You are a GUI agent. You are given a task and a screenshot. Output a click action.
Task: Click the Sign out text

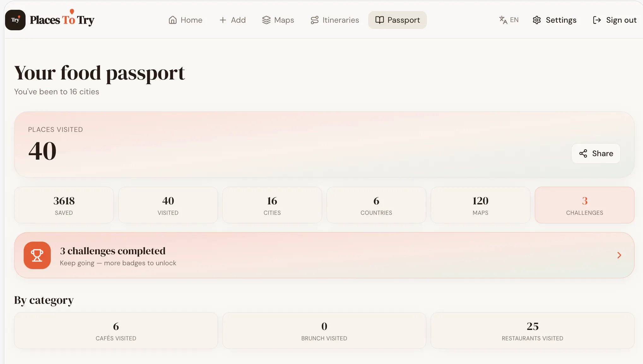[x=621, y=20]
